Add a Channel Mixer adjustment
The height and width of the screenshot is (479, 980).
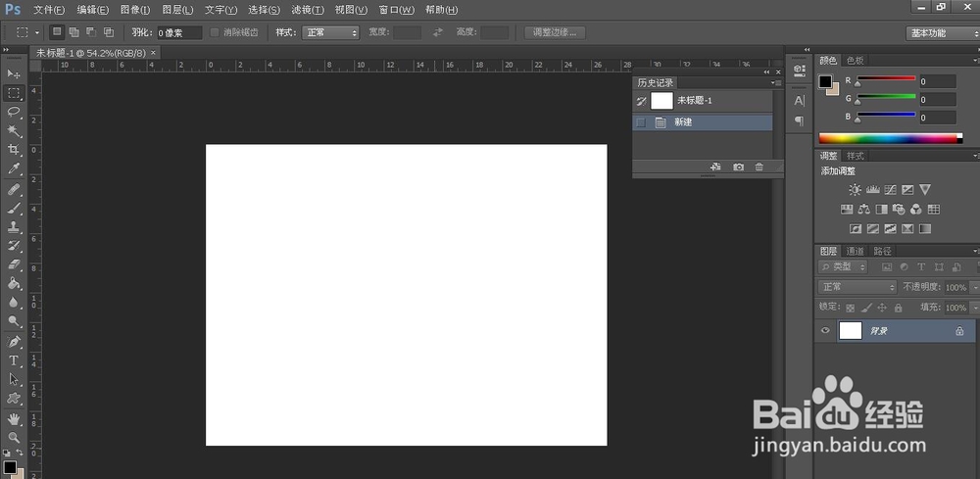tap(916, 210)
